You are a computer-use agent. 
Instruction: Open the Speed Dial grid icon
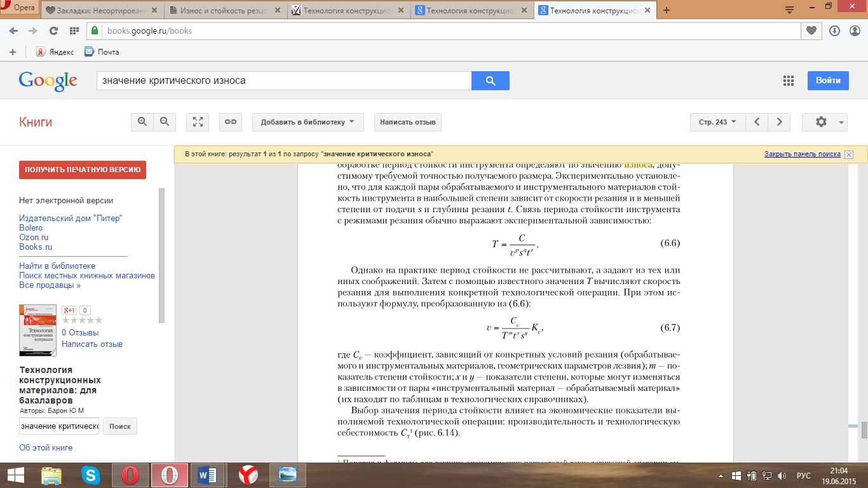74,30
